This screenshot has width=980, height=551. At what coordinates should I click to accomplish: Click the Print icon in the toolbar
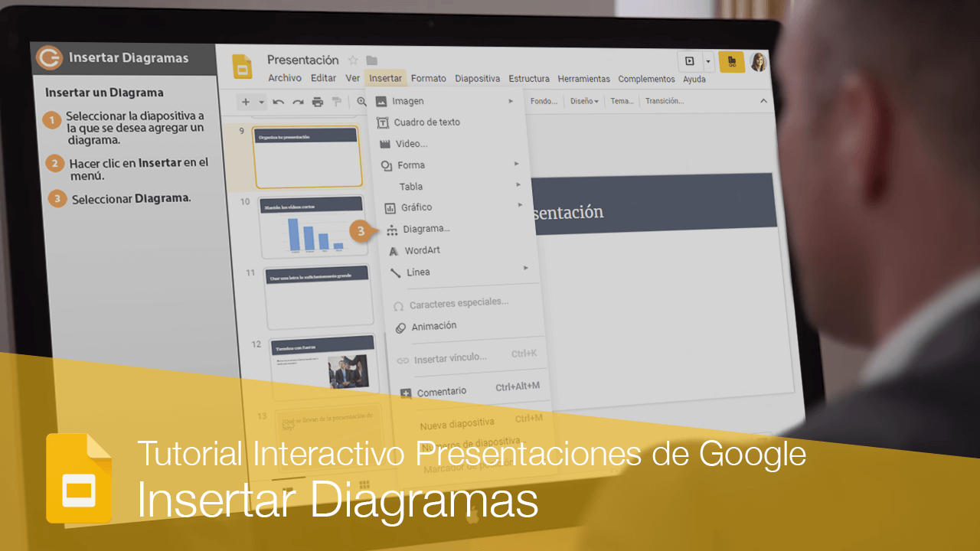pyautogui.click(x=317, y=102)
